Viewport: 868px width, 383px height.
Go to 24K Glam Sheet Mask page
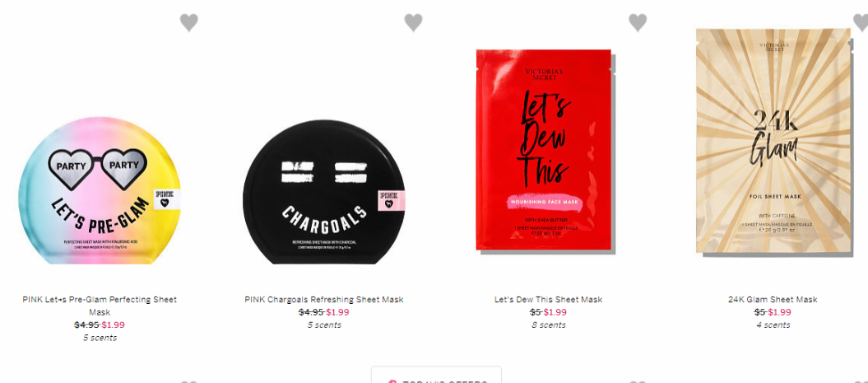tap(773, 299)
